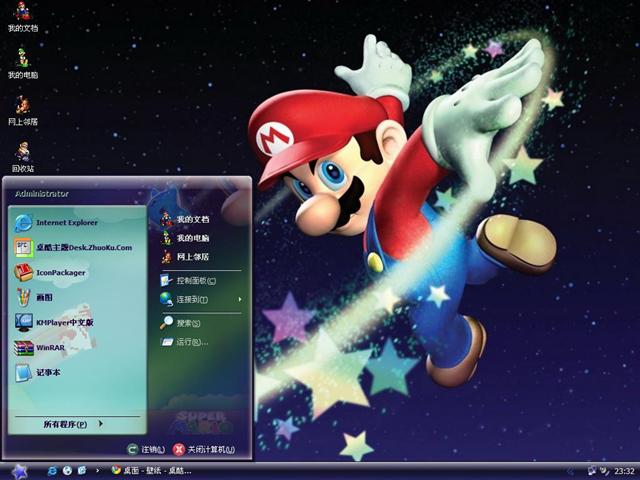This screenshot has height=480, width=640.
Task: Expand the quick launch overflow chevron
Action: tap(96, 470)
